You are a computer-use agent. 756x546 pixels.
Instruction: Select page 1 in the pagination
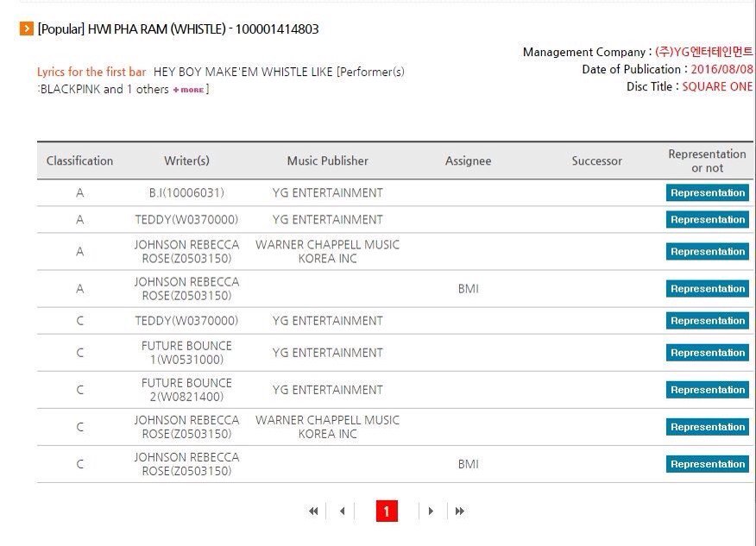[x=387, y=511]
